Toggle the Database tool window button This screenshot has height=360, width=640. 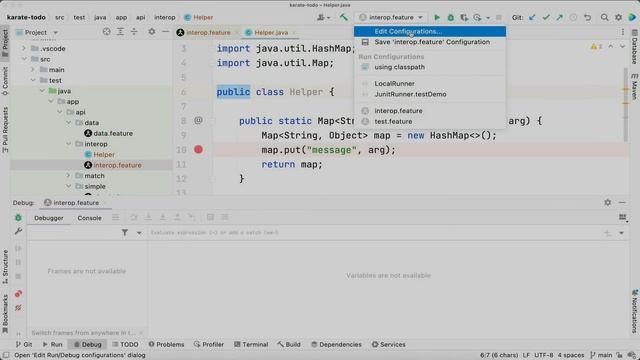click(635, 47)
